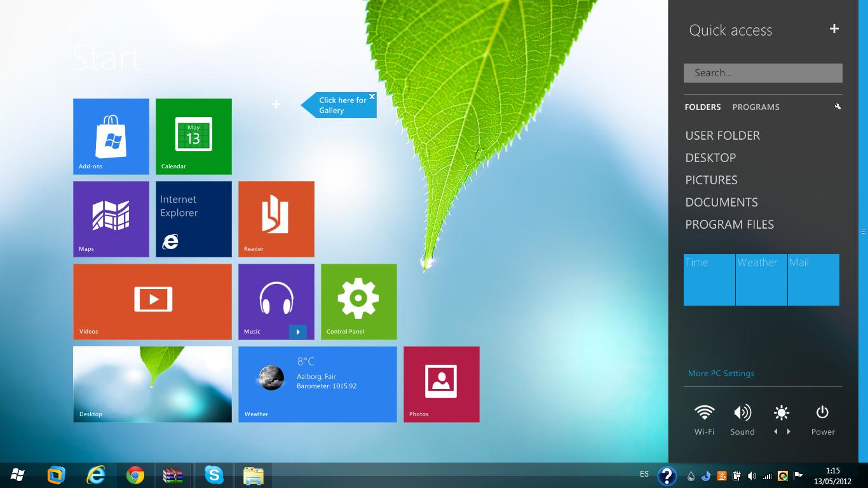Decrease brightness with the left arrow
The height and width of the screenshot is (488, 868).
click(775, 431)
